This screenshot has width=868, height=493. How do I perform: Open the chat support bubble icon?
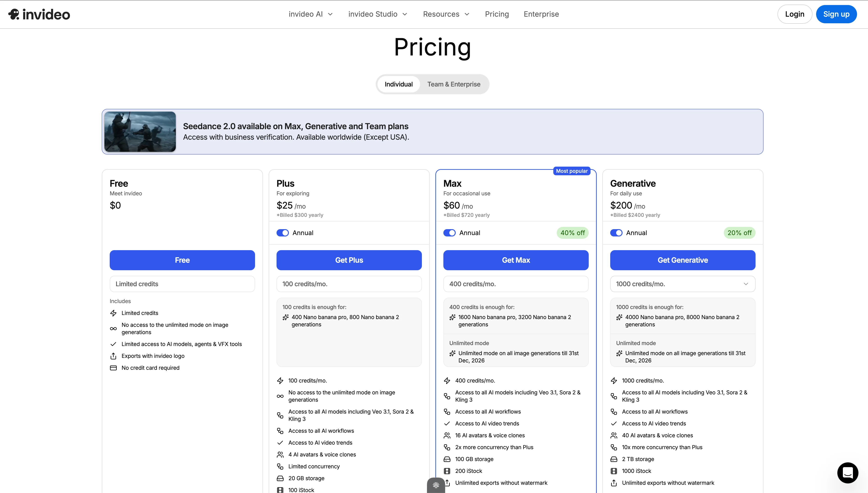(x=847, y=473)
